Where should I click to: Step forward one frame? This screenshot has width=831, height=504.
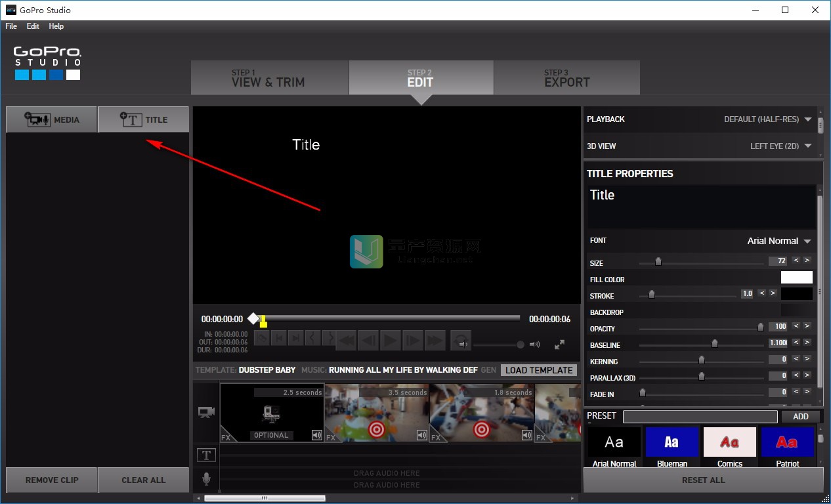click(x=412, y=340)
